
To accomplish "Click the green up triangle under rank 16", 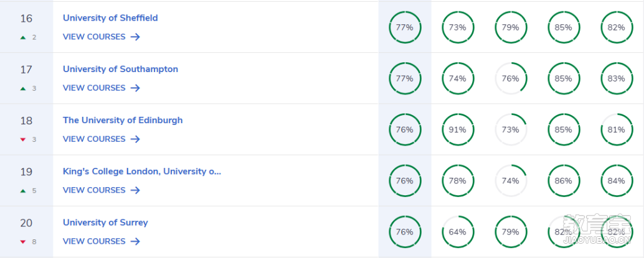I will pos(23,37).
